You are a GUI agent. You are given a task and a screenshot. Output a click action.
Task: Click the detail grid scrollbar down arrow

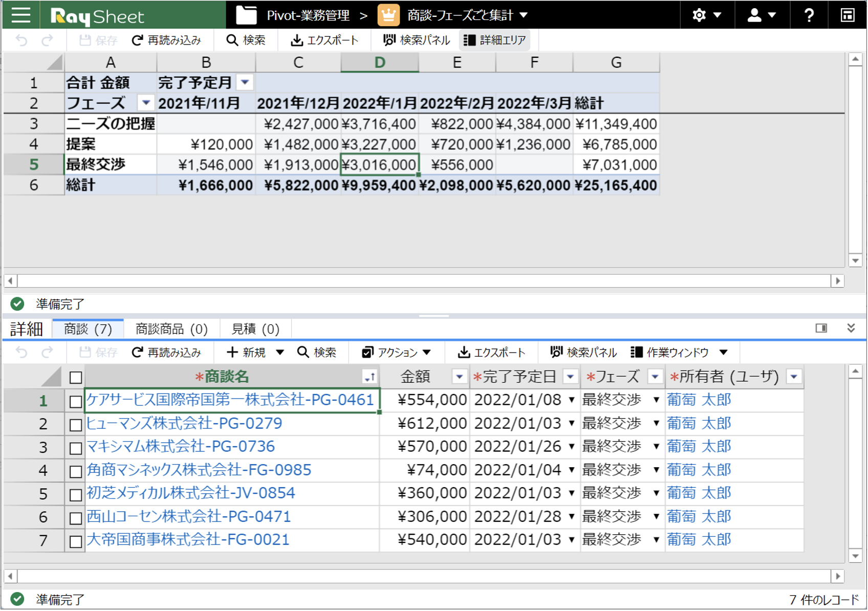pos(855,556)
